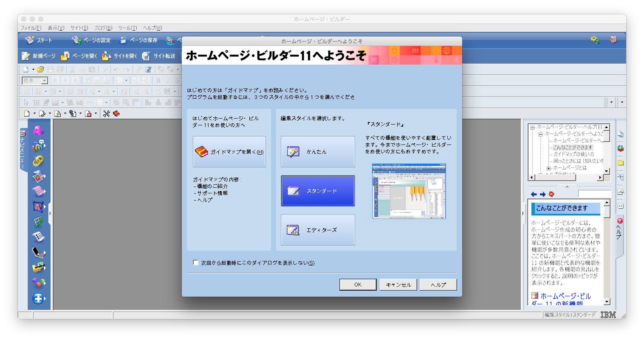Expand ホームページとは tree node
The height and width of the screenshot is (340, 644).
point(548,168)
